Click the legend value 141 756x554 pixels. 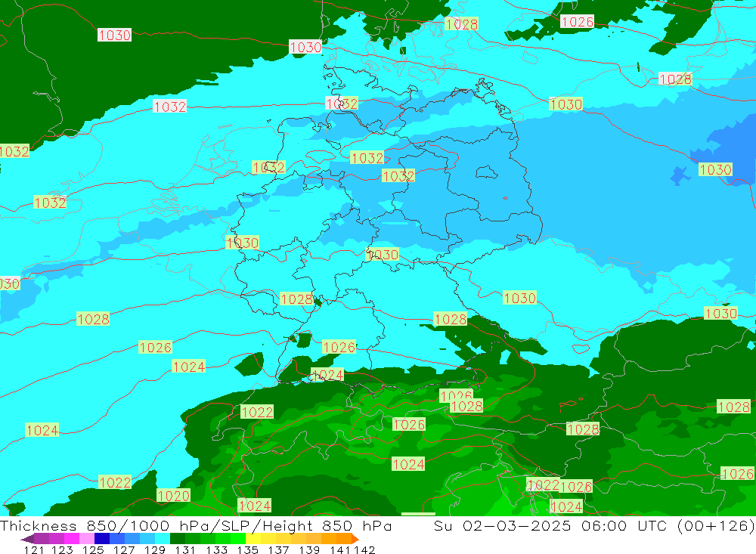(x=340, y=549)
